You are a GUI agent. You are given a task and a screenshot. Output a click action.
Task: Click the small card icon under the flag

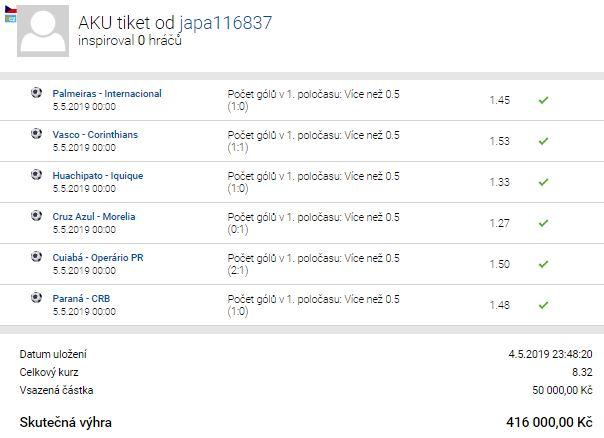(11, 18)
